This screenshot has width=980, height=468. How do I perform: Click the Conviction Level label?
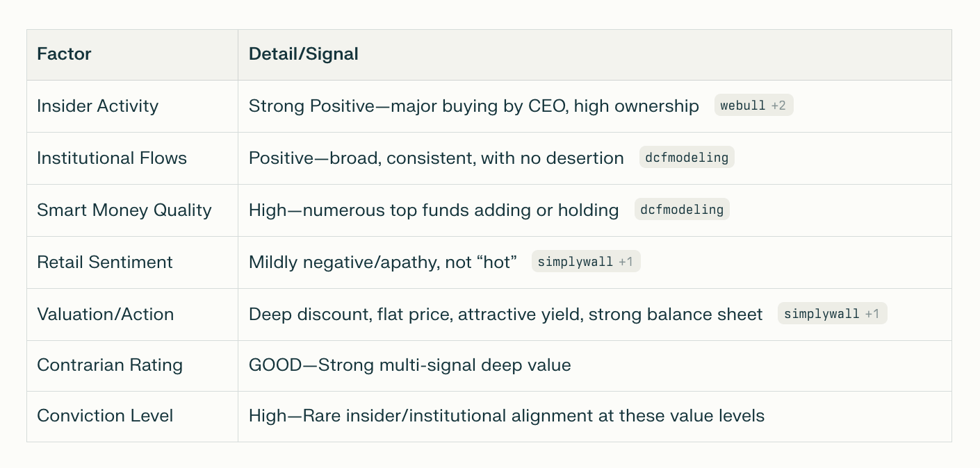tap(105, 416)
